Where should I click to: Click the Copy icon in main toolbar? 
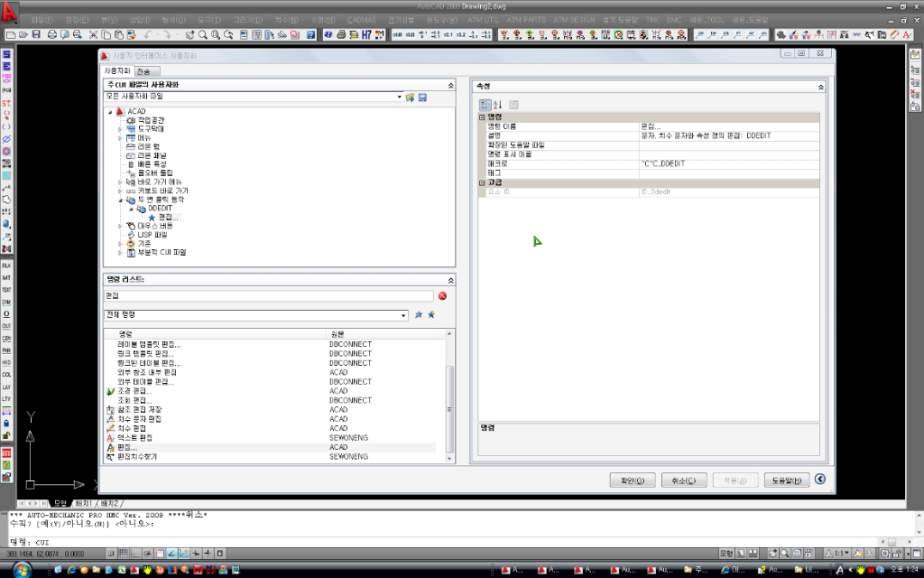pos(106,35)
